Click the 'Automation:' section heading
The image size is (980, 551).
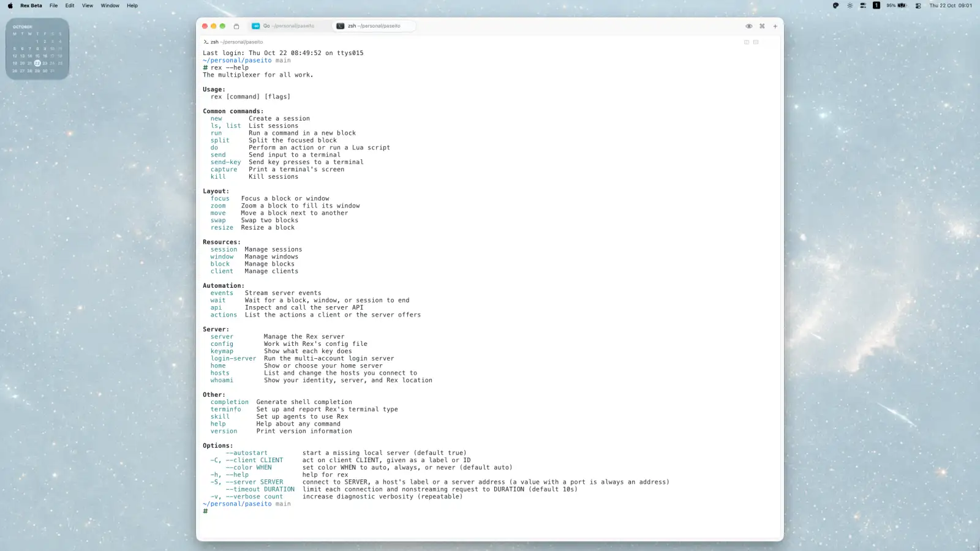pos(224,286)
